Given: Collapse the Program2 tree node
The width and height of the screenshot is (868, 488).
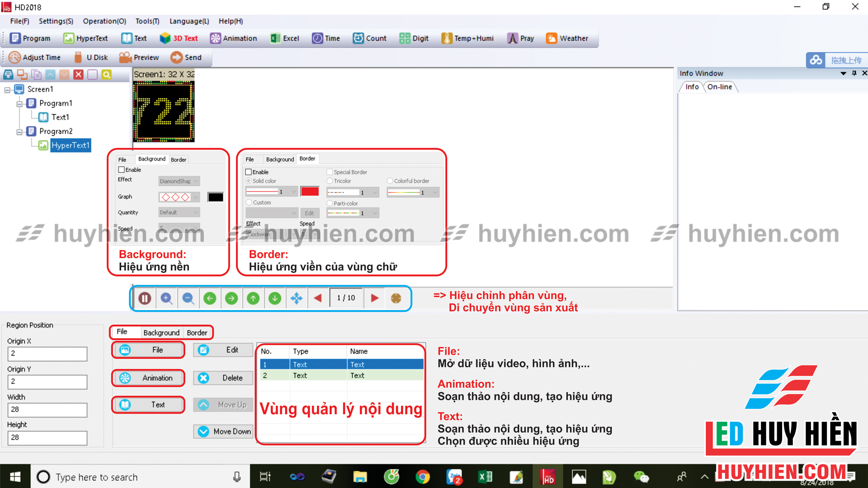Looking at the screenshot, I should 20,131.
